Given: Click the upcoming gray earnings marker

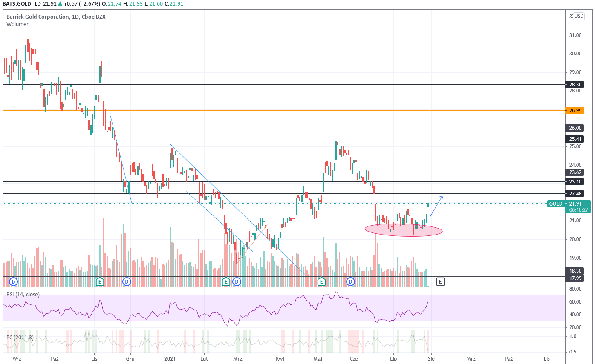Looking at the screenshot, I should coord(440,281).
